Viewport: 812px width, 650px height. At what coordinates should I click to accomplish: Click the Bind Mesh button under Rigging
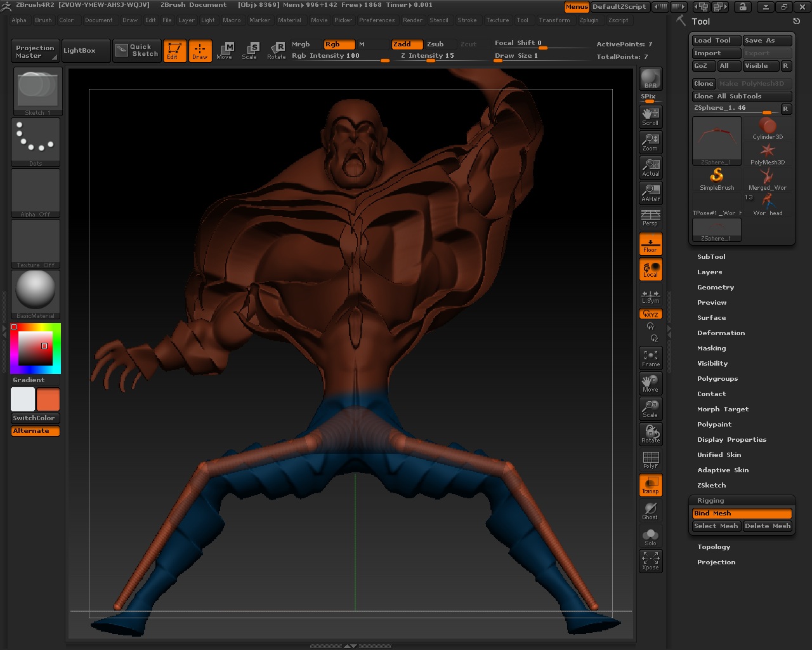coord(742,514)
